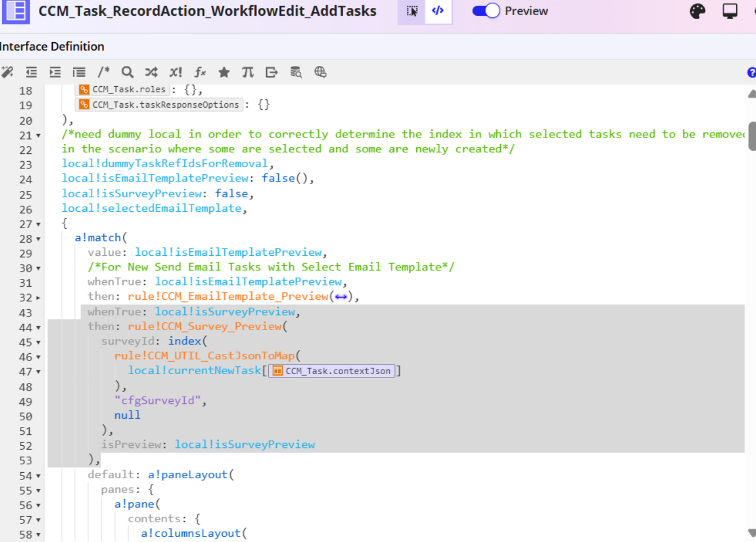Image resolution: width=756 pixels, height=542 pixels.
Task: Click local!dummyTaskRefIdsForRemoval on line 23
Action: pyautogui.click(x=165, y=163)
